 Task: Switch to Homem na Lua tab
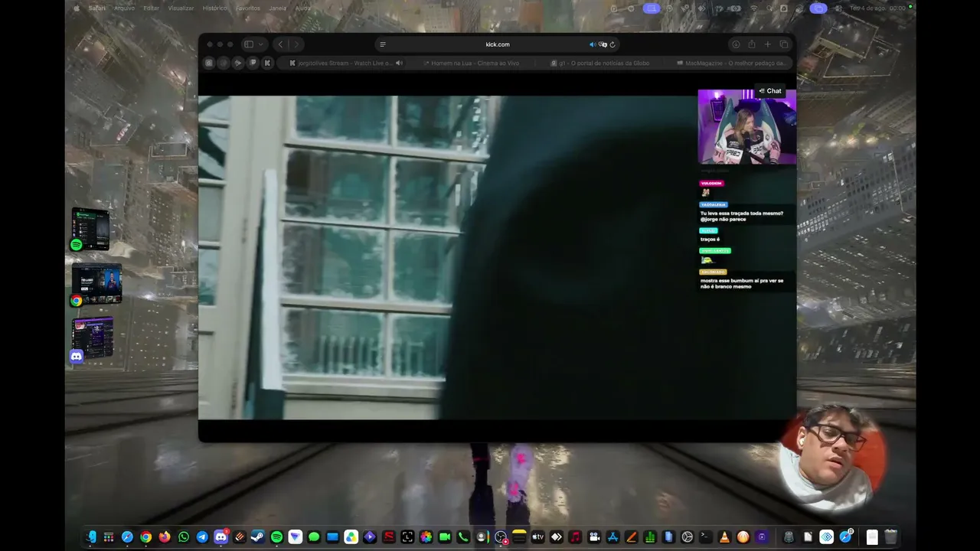[471, 63]
